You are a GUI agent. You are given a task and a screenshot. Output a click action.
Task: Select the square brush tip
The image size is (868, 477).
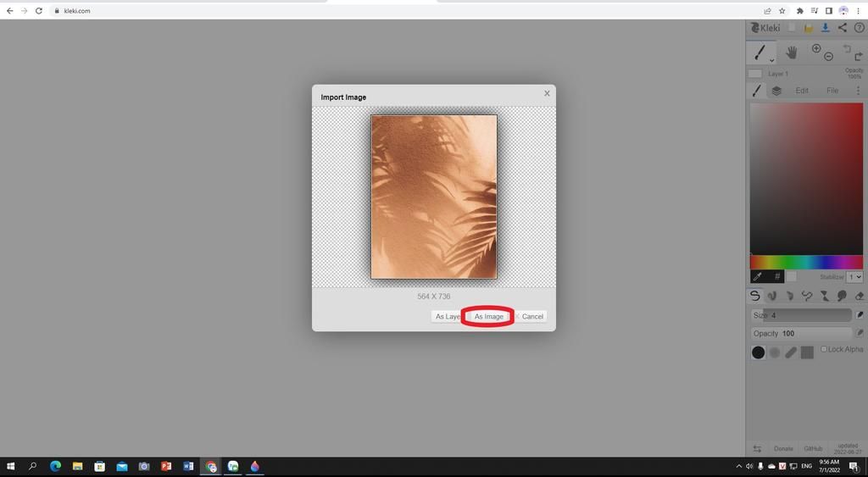807,352
